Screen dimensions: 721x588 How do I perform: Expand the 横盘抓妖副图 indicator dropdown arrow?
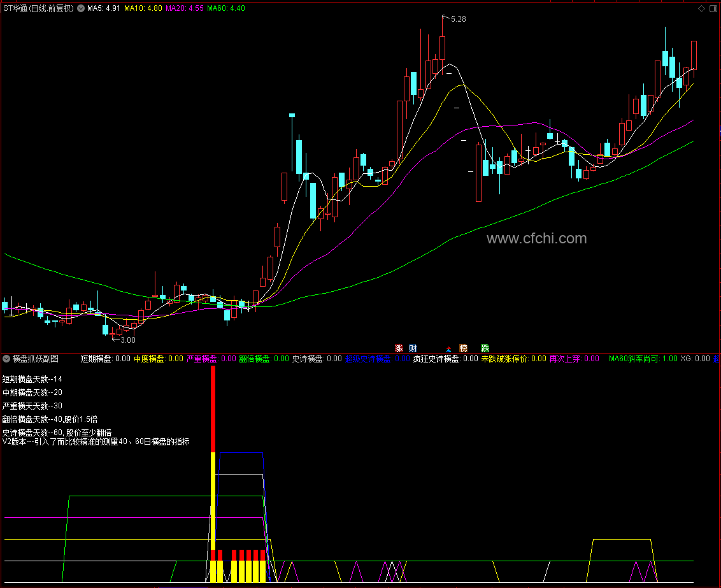tap(6, 359)
